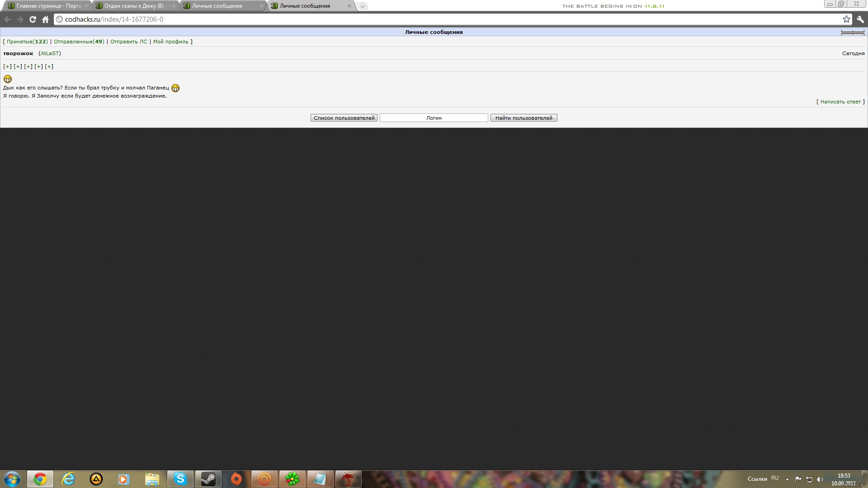Screen dimensions: 868x488
Task: Go back to the previous page
Action: (8, 19)
